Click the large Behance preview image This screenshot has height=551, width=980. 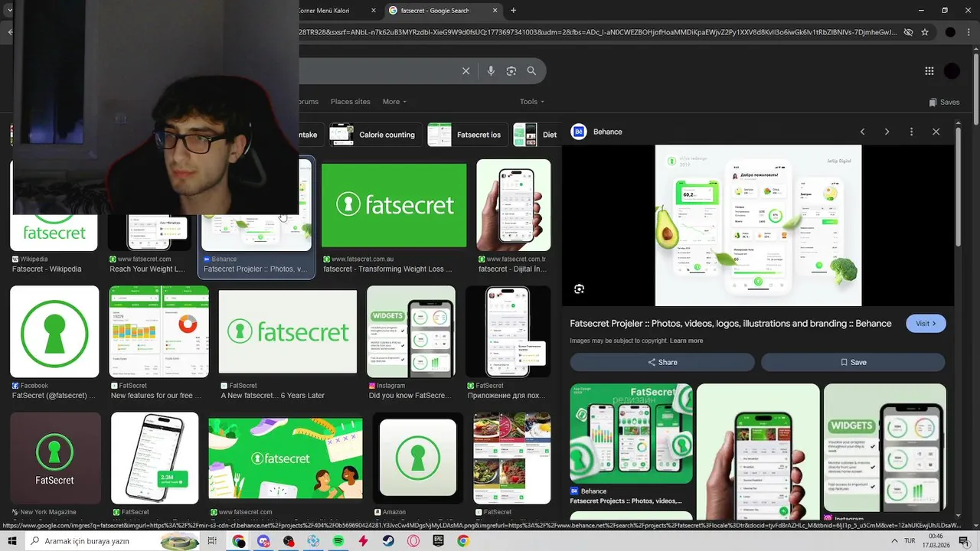(x=758, y=226)
